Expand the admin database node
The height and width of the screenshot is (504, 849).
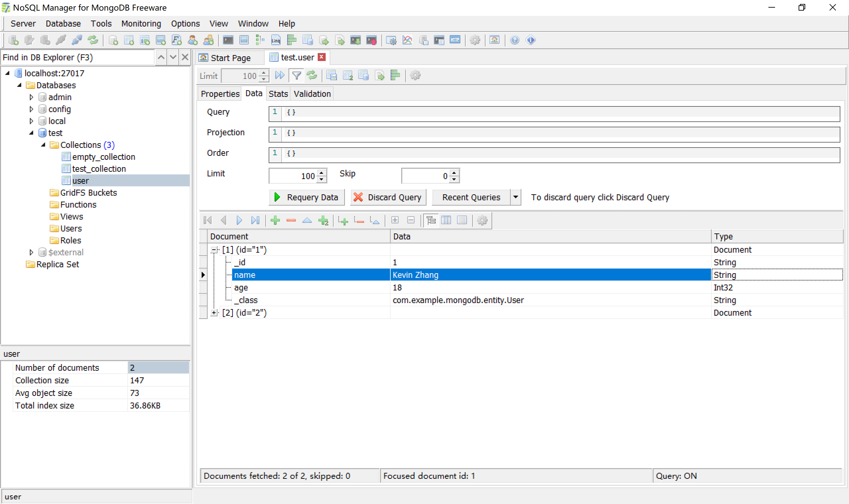pos(31,97)
